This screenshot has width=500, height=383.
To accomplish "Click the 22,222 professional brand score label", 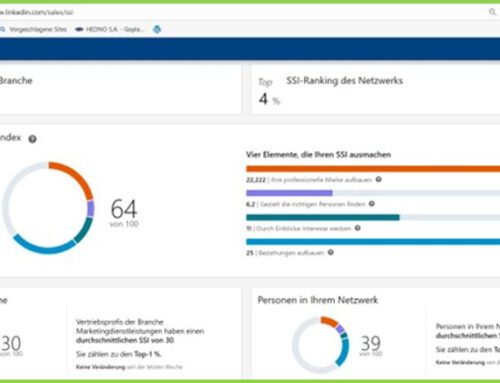I will 309,180.
